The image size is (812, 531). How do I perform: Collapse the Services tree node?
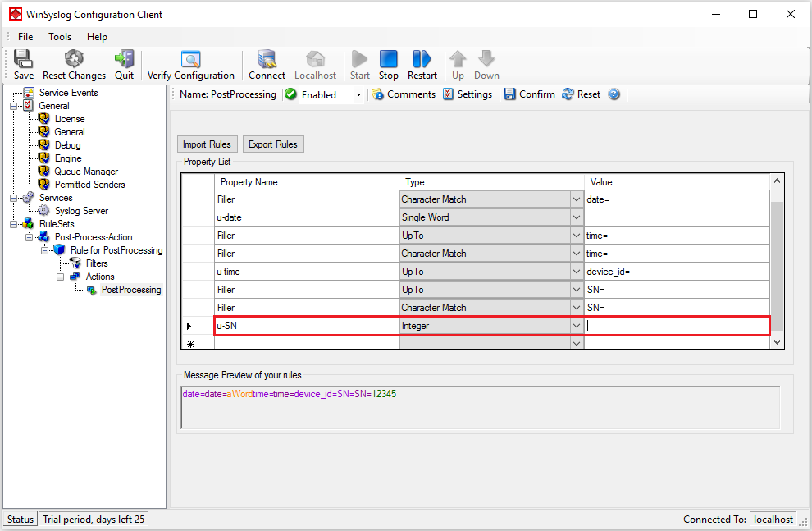click(13, 198)
